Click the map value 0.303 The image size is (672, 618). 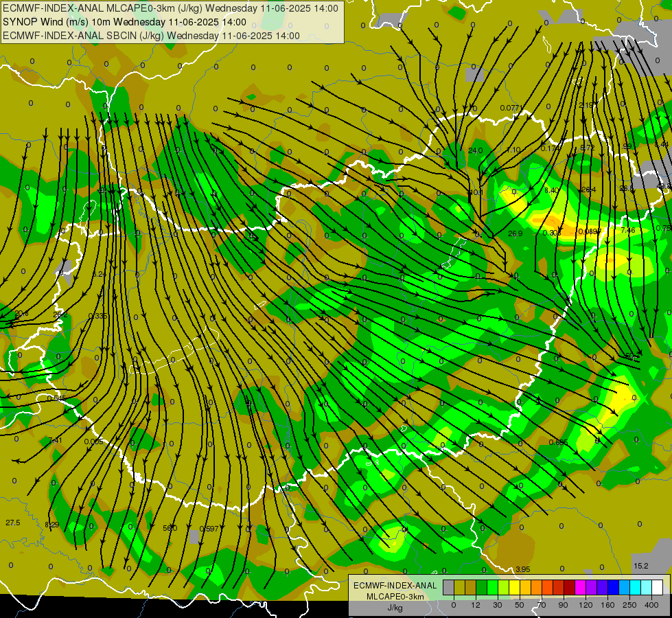click(552, 233)
